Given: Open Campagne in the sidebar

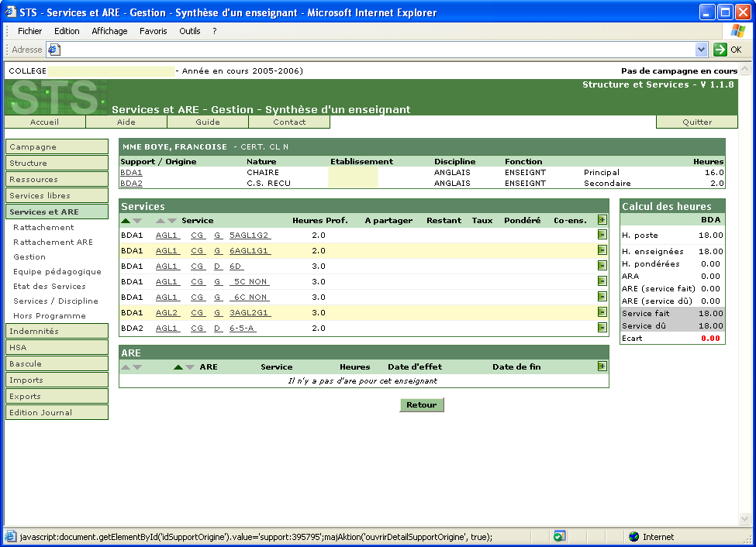Looking at the screenshot, I should pos(57,147).
